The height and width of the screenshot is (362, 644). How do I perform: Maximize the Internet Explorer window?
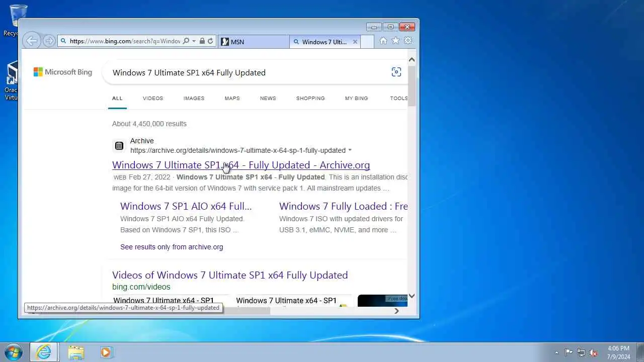390,27
